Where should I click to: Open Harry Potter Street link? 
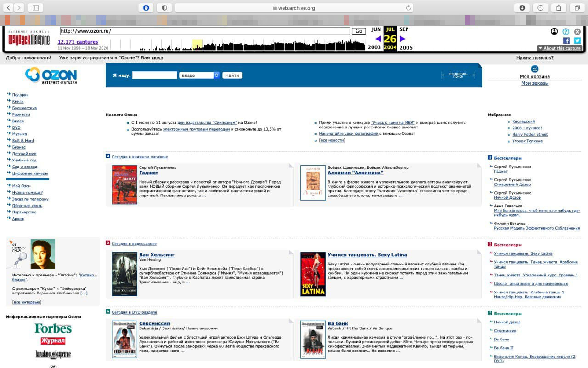(530, 134)
